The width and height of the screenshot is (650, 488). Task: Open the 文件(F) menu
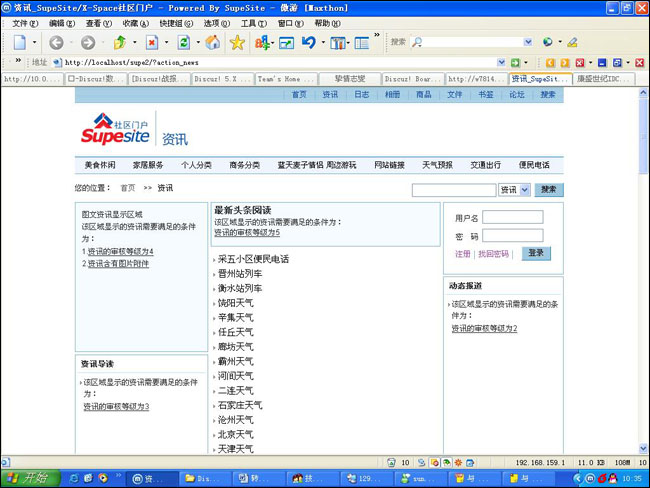pyautogui.click(x=25, y=24)
